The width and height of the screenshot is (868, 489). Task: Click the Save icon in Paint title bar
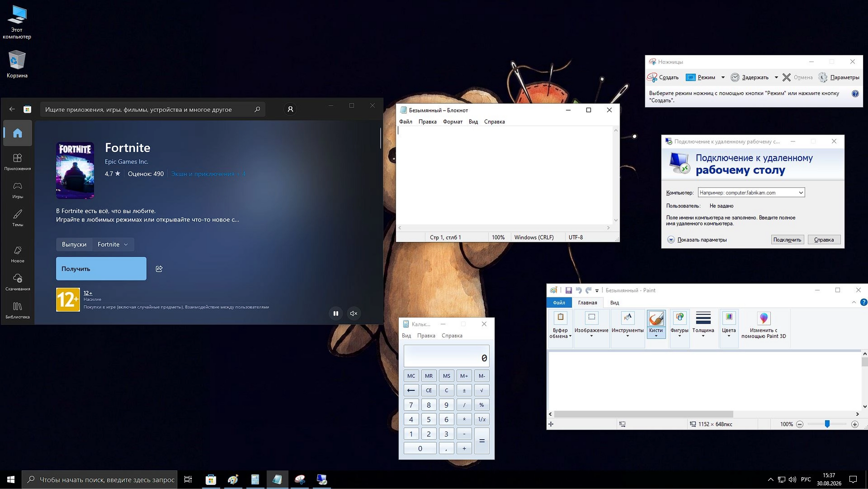coord(568,290)
